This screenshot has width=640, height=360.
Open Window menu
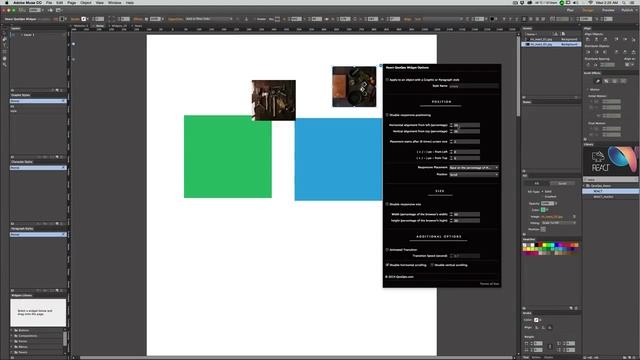pyautogui.click(x=114, y=2)
